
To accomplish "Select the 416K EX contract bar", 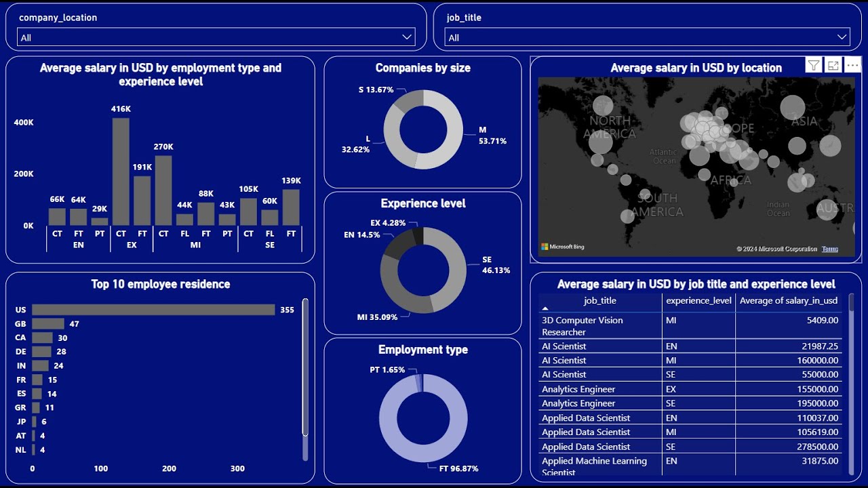I will (121, 171).
